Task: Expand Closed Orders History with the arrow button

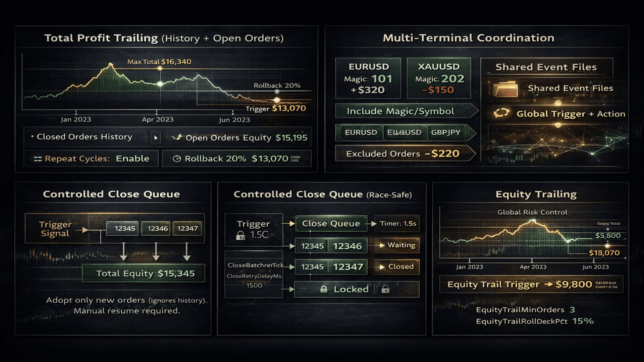Action: (156, 137)
